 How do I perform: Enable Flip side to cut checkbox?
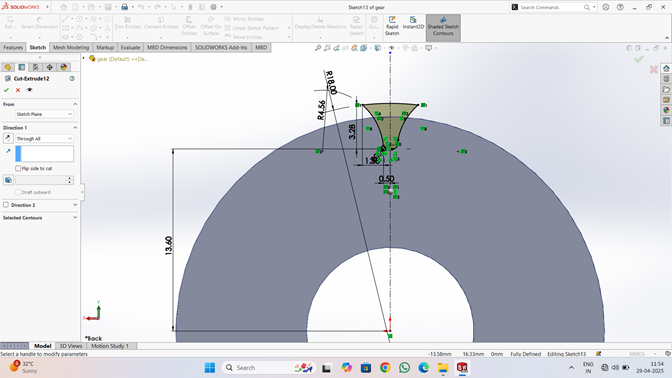point(18,168)
